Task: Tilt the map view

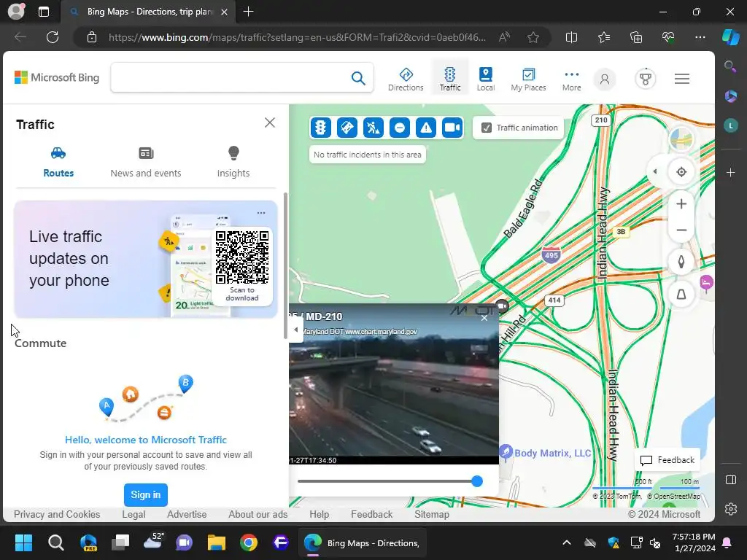Action: click(x=681, y=295)
